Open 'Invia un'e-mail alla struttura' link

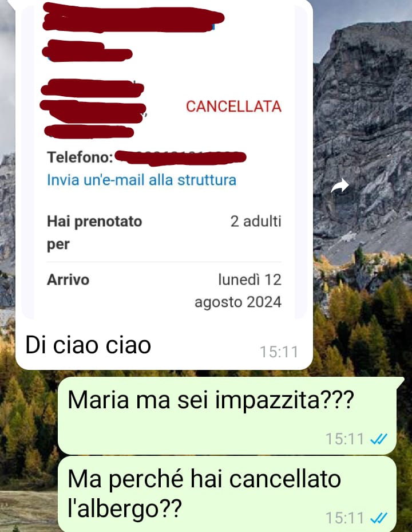tap(141, 180)
